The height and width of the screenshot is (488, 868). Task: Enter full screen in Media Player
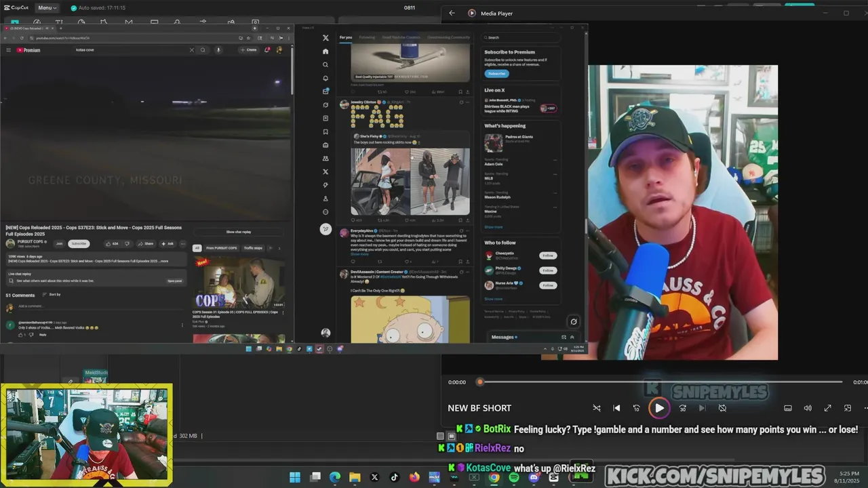pos(827,408)
